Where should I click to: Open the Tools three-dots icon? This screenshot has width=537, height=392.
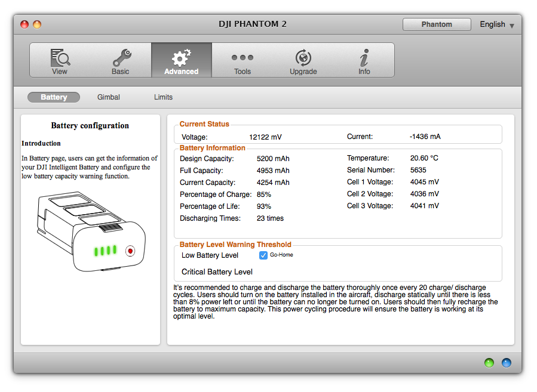coord(243,57)
